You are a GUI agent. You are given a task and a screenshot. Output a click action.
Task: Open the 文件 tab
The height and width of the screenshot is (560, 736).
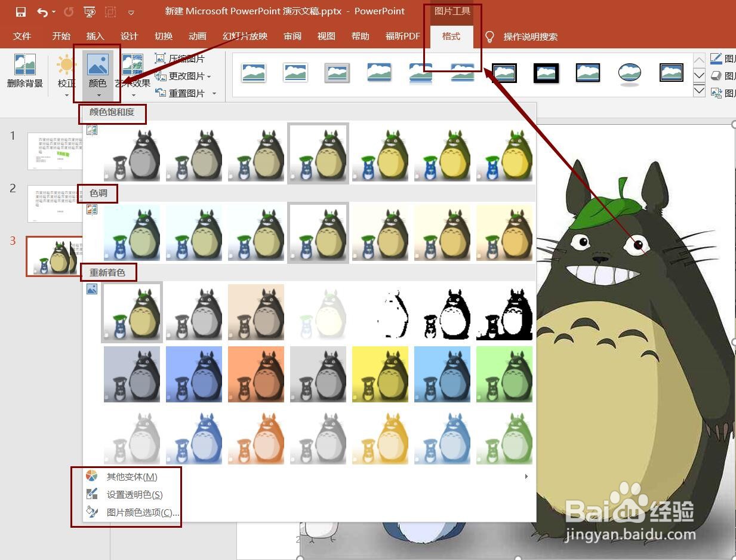pos(22,36)
